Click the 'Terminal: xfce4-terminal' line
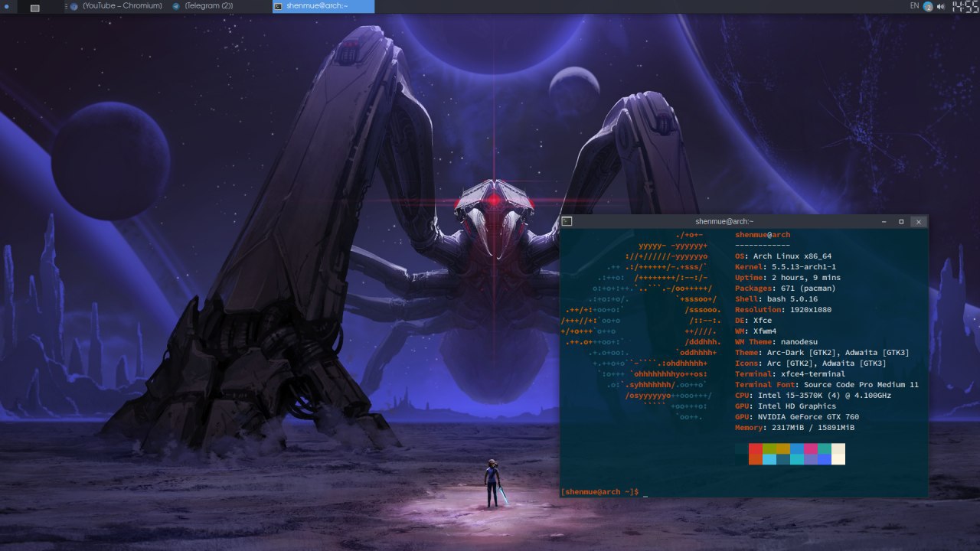This screenshot has width=980, height=551. coord(790,374)
